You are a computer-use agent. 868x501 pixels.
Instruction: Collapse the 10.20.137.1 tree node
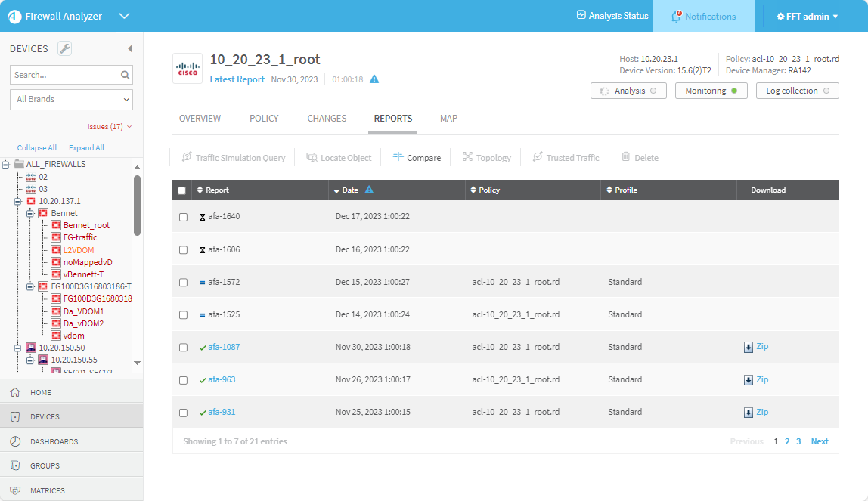point(18,202)
